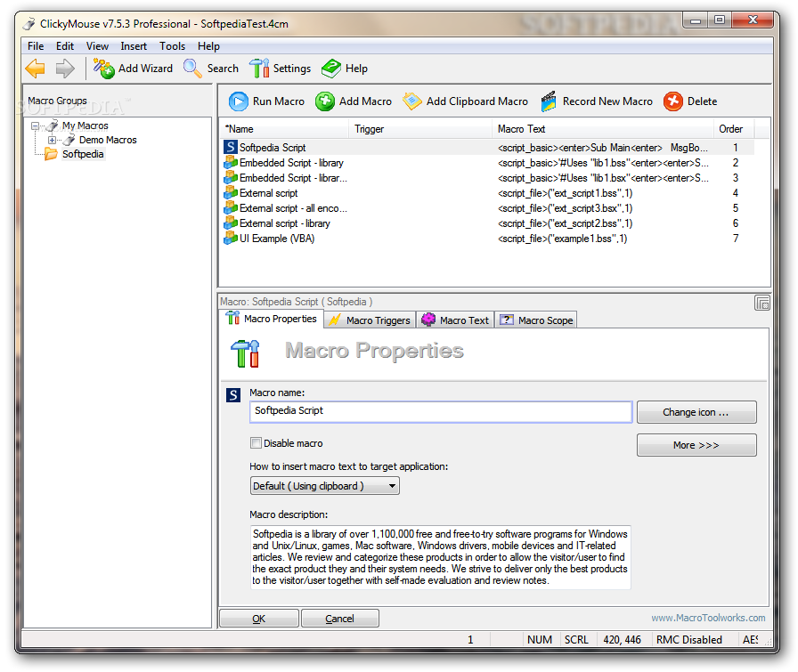Screen dimensions: 798x672
Task: Select the Softpedia group in the tree
Action: pos(83,154)
